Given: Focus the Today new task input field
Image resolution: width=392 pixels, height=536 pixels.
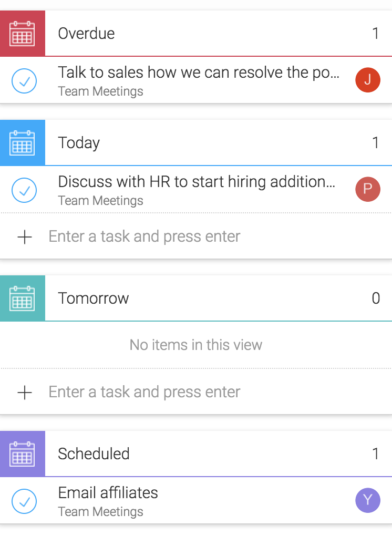Looking at the screenshot, I should (x=145, y=236).
